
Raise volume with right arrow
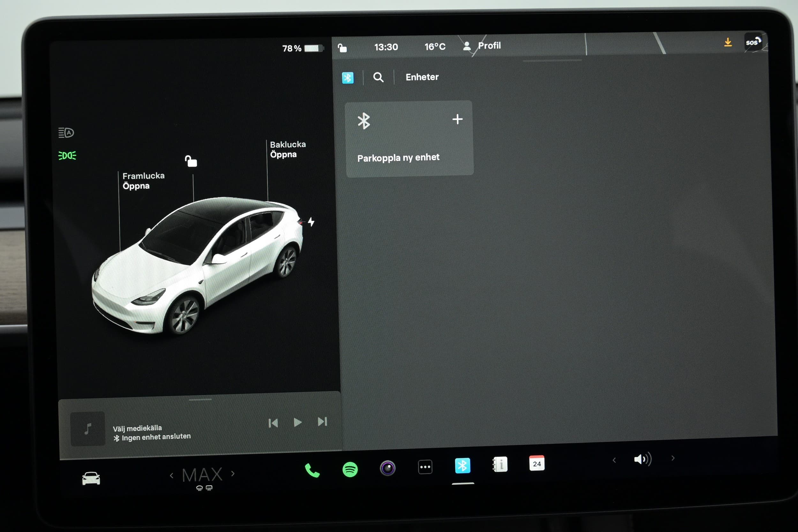pyautogui.click(x=673, y=458)
